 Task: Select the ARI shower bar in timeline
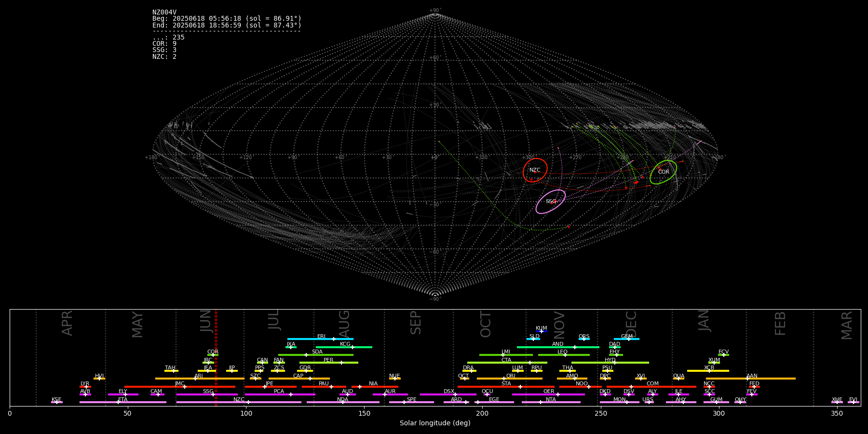200,379
